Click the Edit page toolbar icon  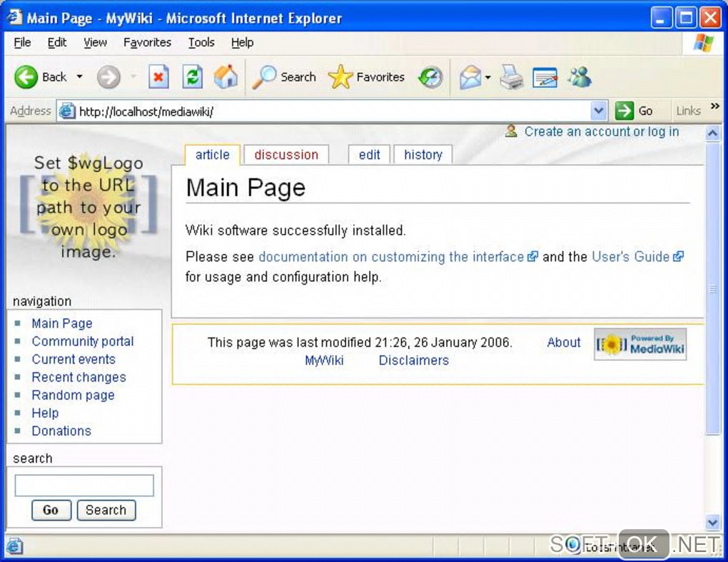(x=545, y=78)
